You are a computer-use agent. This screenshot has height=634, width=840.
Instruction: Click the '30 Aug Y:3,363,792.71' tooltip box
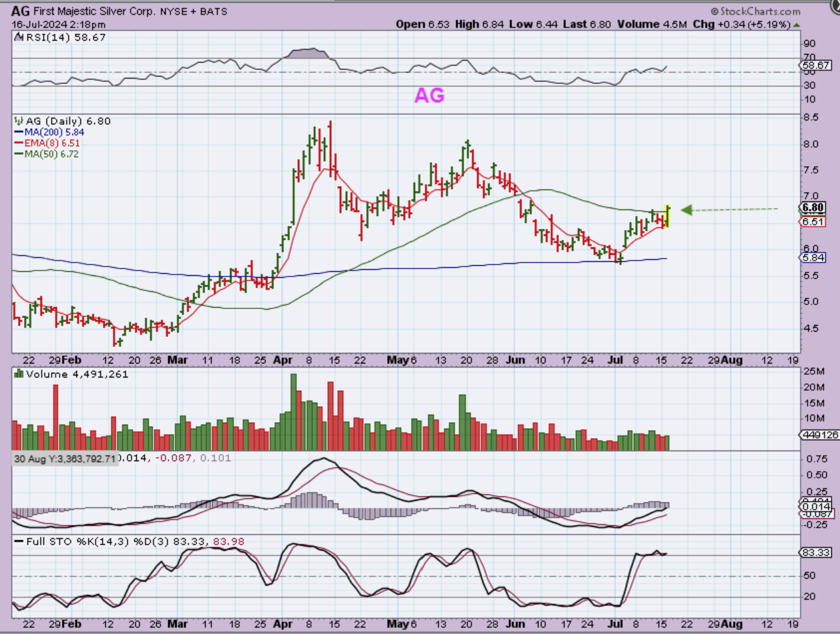click(x=65, y=459)
